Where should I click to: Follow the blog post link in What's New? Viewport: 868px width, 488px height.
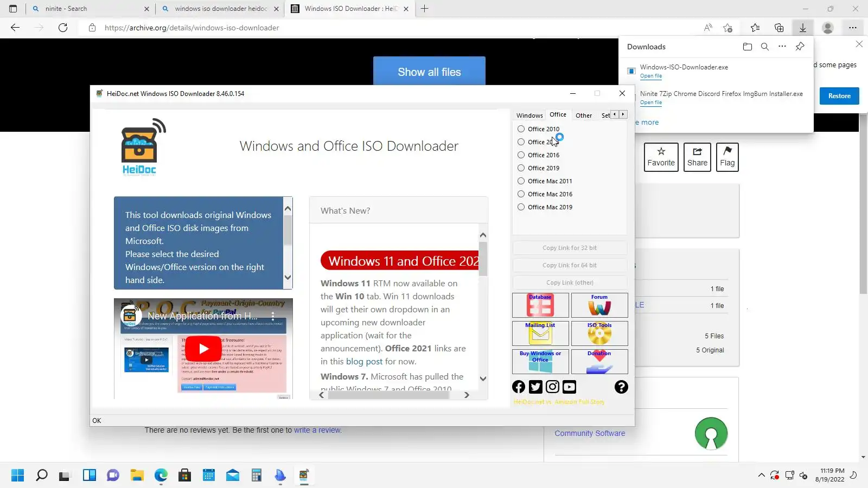point(365,362)
